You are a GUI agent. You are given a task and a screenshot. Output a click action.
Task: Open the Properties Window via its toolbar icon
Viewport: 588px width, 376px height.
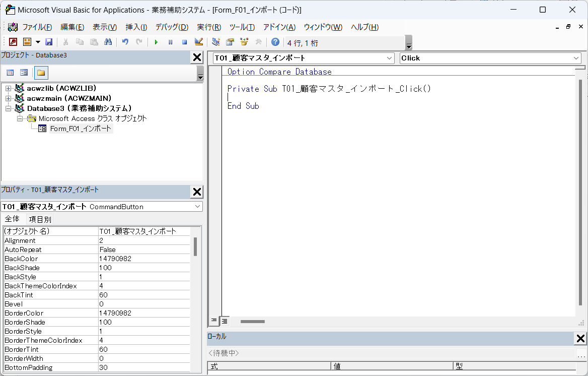pyautogui.click(x=230, y=42)
